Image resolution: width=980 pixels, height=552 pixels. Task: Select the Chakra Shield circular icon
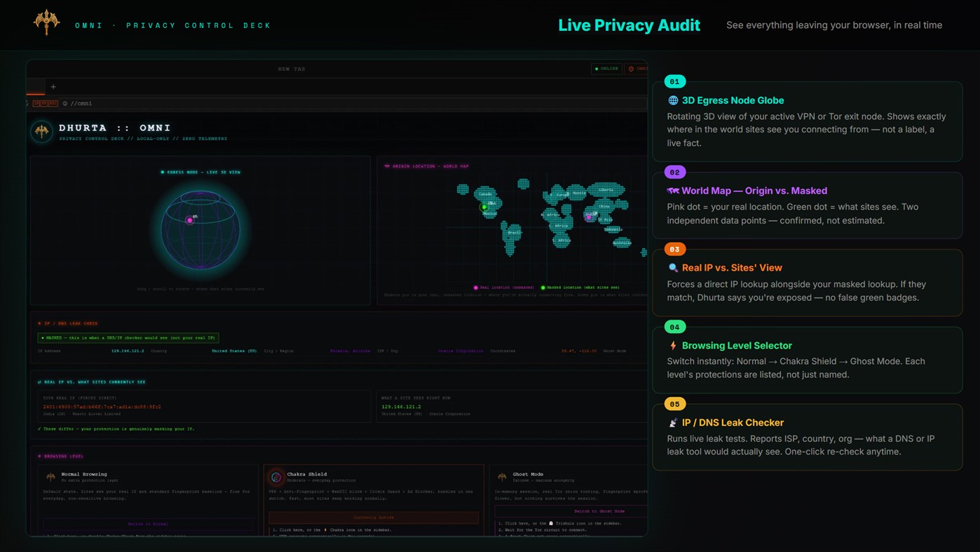coord(276,477)
